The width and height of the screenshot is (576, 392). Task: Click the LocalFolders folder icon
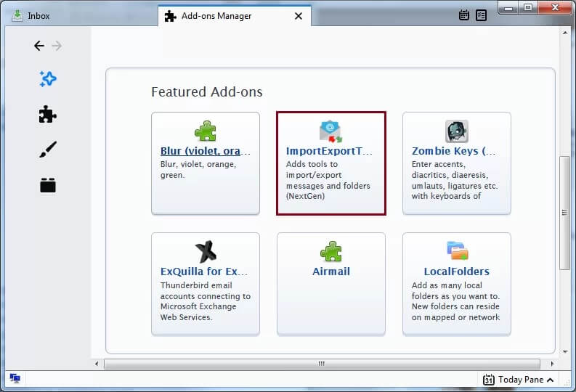[x=457, y=250]
